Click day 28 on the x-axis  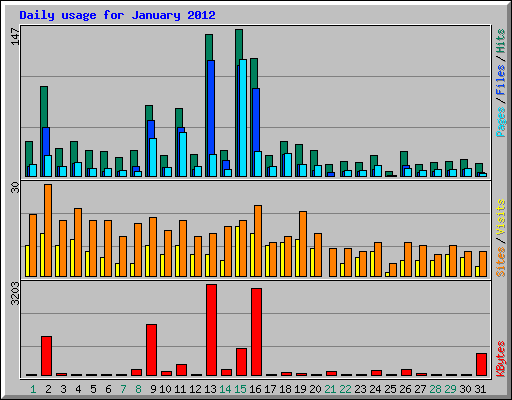(x=435, y=389)
